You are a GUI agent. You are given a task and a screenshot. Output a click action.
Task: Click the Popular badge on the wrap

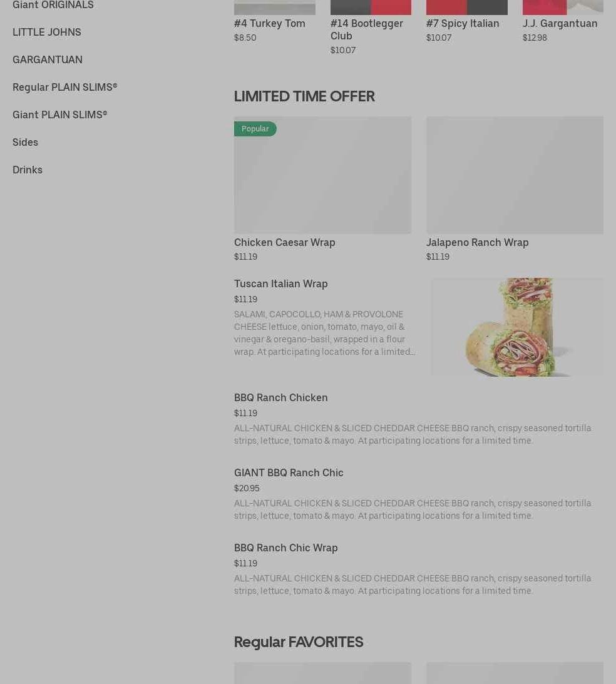pos(255,129)
